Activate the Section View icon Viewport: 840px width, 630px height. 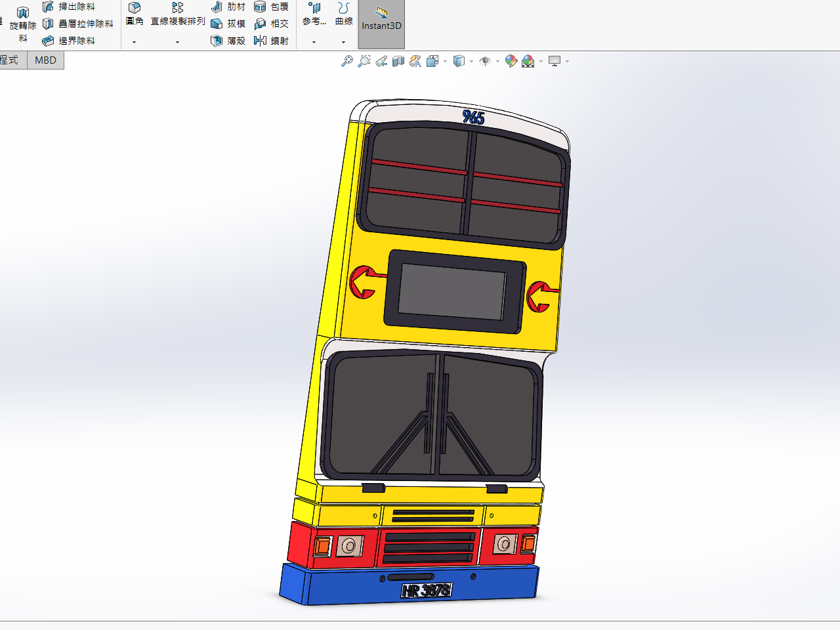[398, 61]
